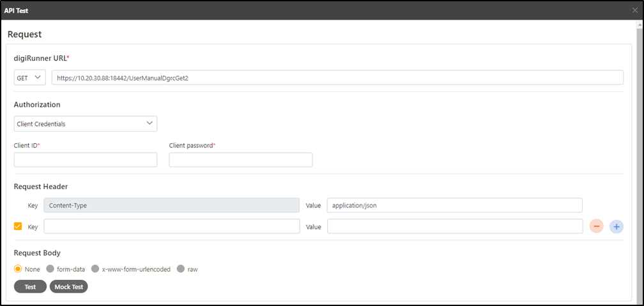Click the red minus remove header icon
The height and width of the screenshot is (306, 644).
[595, 226]
